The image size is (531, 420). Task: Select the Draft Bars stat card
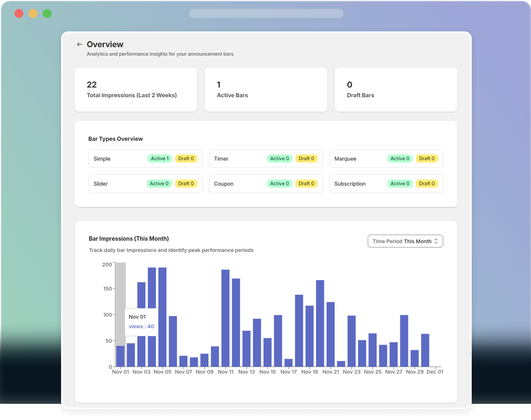point(396,89)
